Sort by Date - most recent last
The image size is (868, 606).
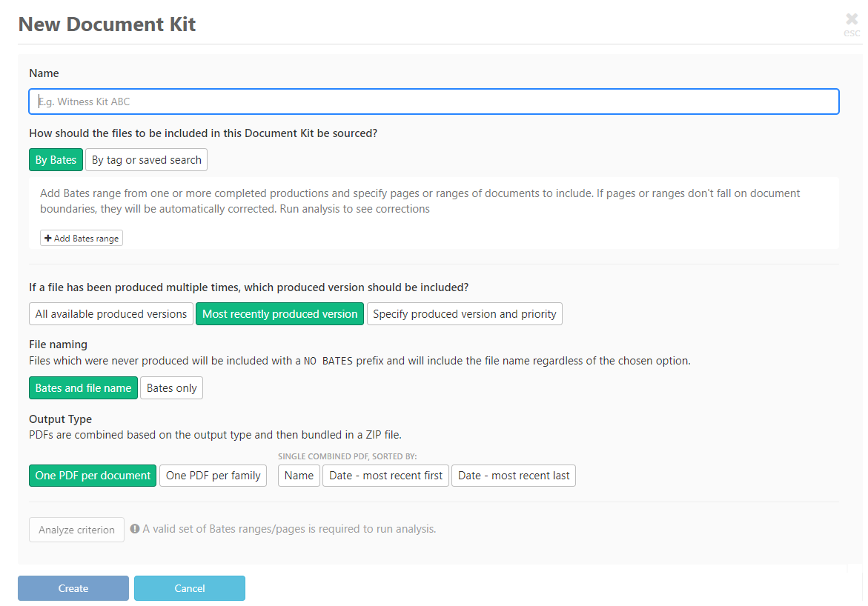[514, 475]
